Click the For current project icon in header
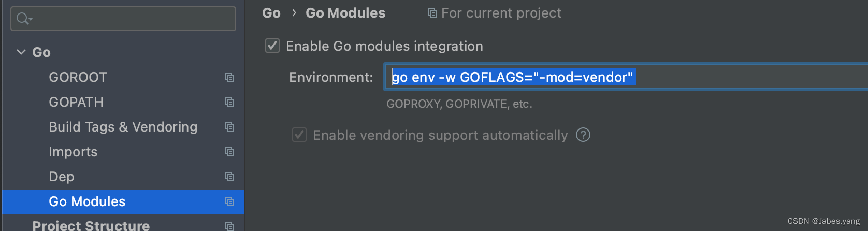The image size is (868, 231). 432,13
